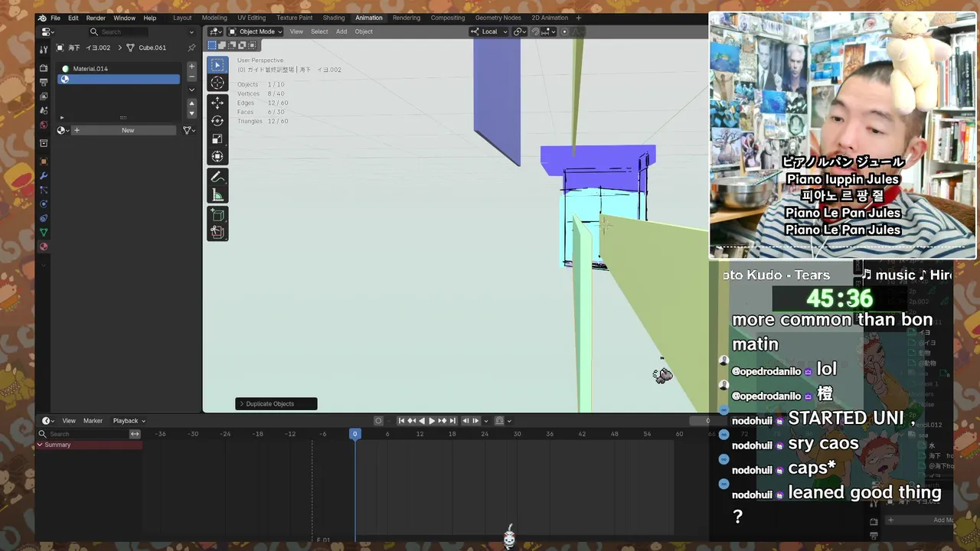Select the Annotate tool
980x551 pixels.
click(217, 177)
